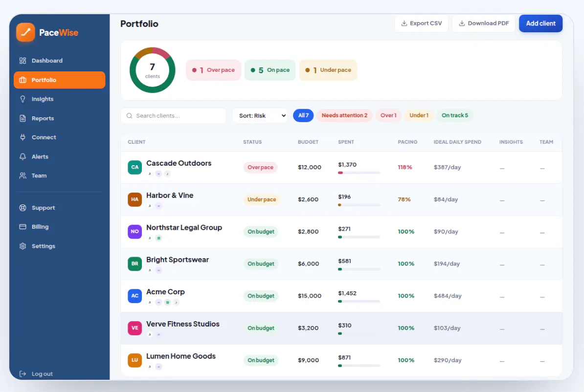Focus the Search clients field
This screenshot has height=392, width=584.
tap(174, 116)
